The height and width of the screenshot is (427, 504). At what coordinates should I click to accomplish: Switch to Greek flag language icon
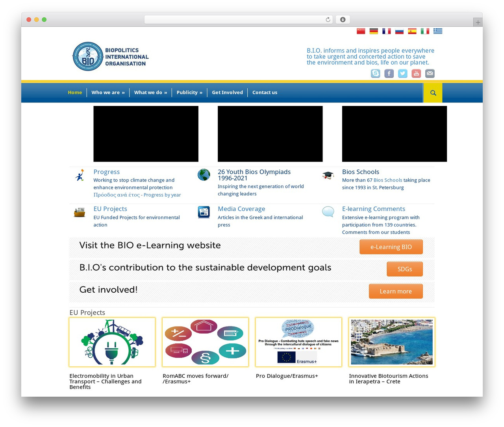tap(437, 31)
